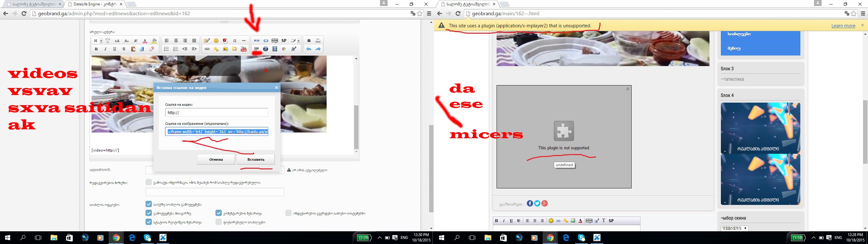Click the undefined button under plugin message
868x244 pixels.
[564, 165]
